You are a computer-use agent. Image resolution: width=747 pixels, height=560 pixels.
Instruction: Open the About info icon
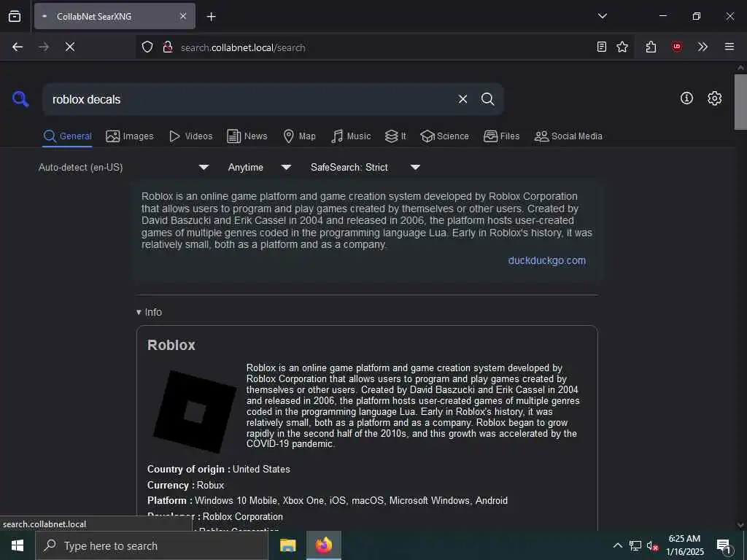tap(686, 98)
